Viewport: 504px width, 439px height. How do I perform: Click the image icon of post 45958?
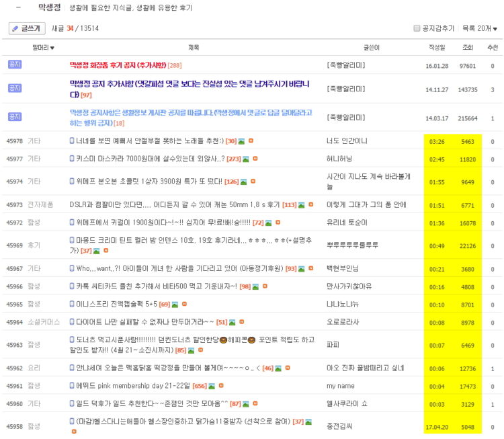coord(308,422)
